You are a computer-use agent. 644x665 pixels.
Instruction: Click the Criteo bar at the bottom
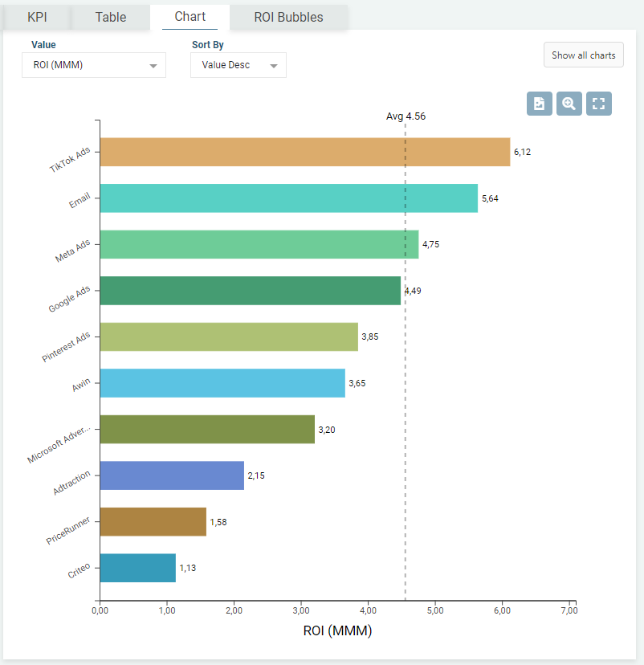137,568
